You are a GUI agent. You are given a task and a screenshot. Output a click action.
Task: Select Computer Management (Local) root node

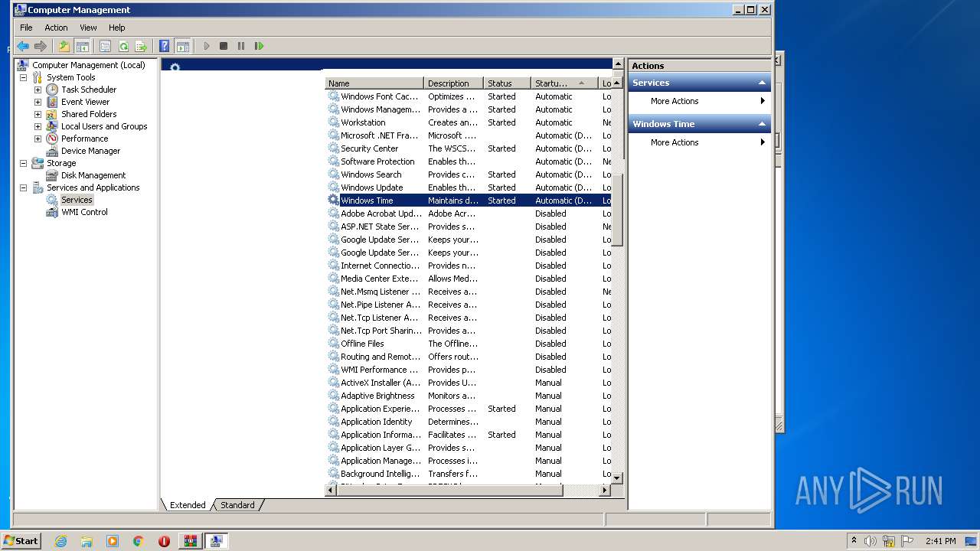coord(89,65)
